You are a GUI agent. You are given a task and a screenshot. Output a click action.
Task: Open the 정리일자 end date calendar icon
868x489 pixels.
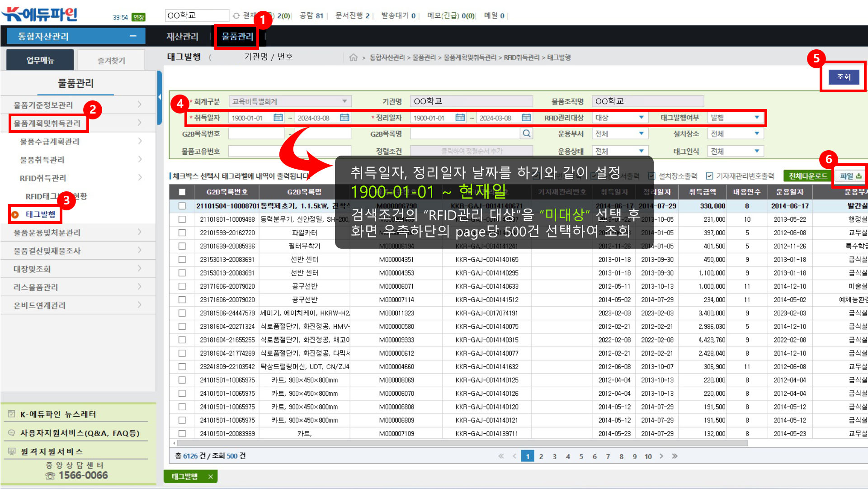point(526,118)
